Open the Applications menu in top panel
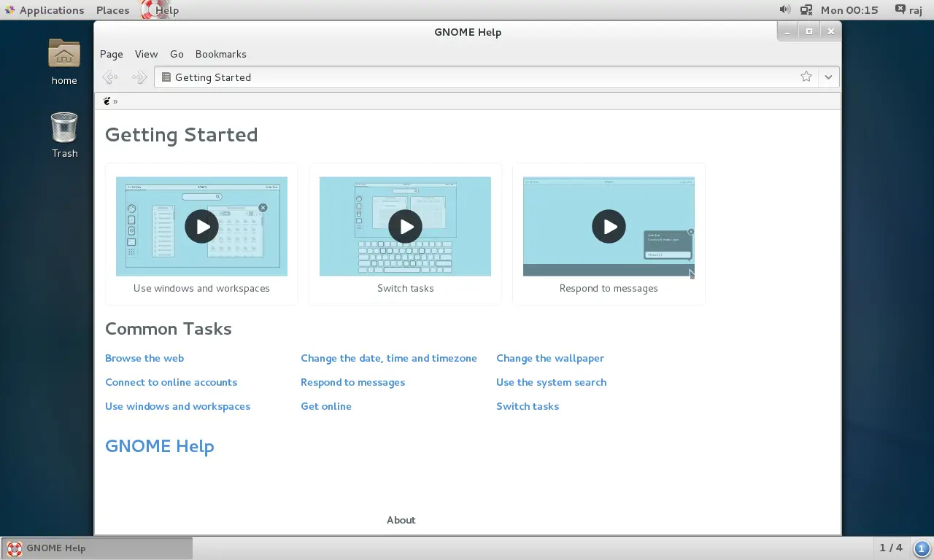Viewport: 934px width, 560px height. [44, 10]
